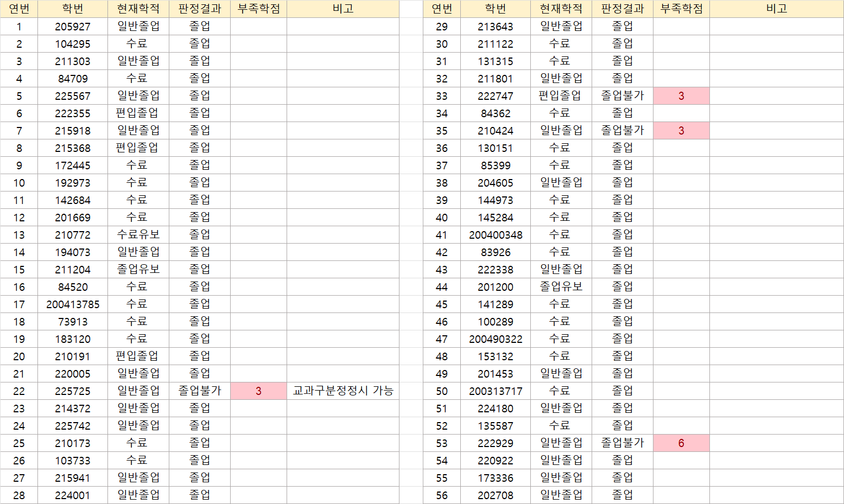Click the right 연번 column header
The image size is (844, 504).
(442, 9)
